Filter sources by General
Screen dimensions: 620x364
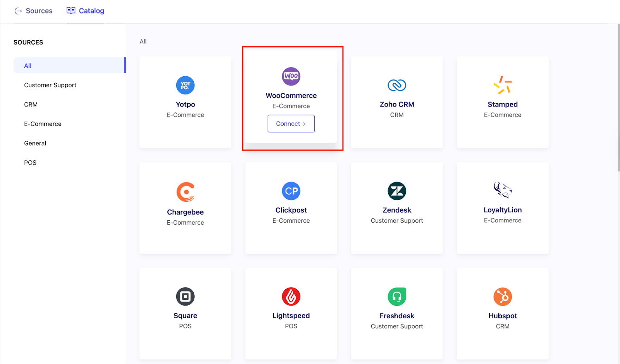coord(35,143)
